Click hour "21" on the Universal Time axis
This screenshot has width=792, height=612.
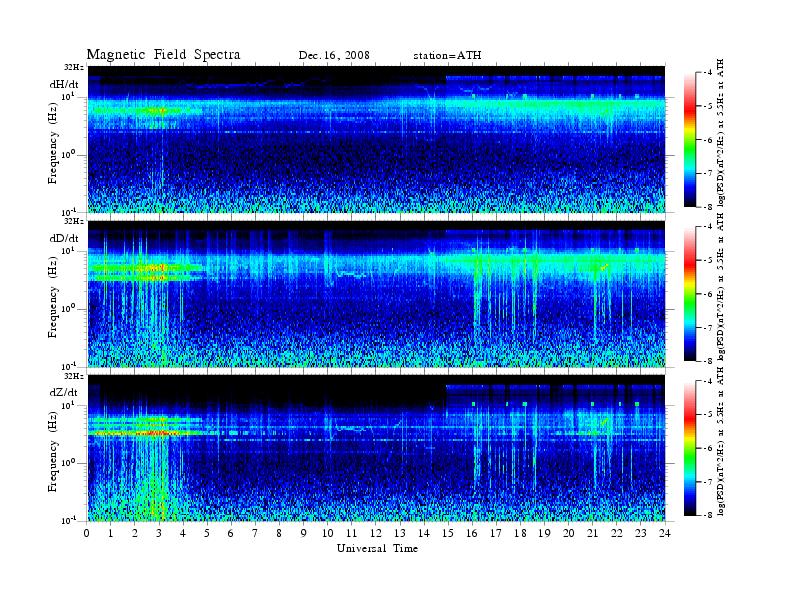(592, 533)
